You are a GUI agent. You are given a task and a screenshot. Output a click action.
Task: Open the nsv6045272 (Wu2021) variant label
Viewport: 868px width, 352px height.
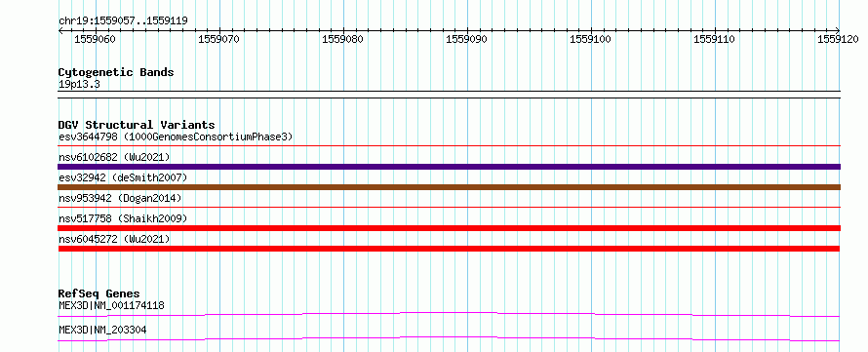[114, 239]
